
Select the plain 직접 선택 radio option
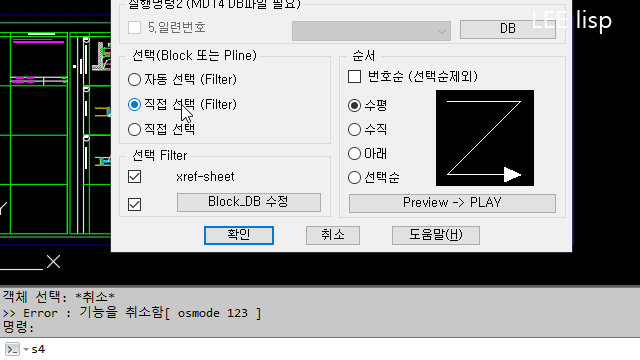pyautogui.click(x=134, y=129)
